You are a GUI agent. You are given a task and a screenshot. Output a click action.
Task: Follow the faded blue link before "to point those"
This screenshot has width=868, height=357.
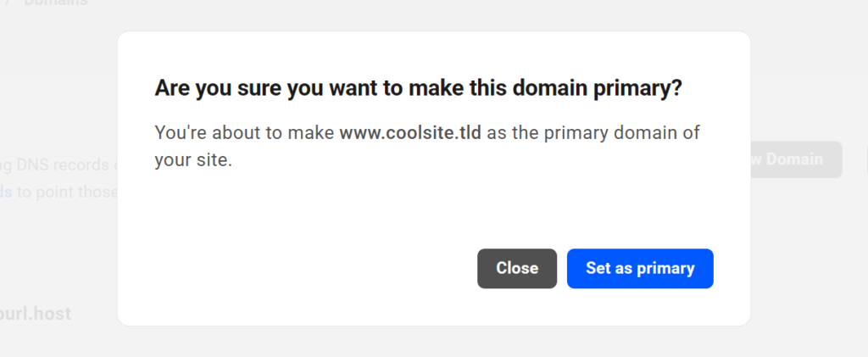[x=6, y=192]
